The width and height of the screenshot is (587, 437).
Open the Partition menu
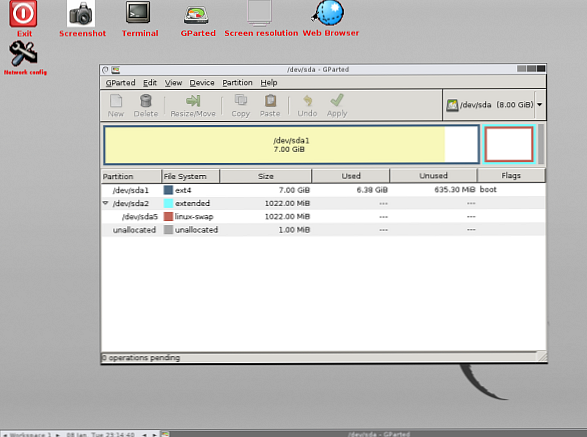[237, 83]
